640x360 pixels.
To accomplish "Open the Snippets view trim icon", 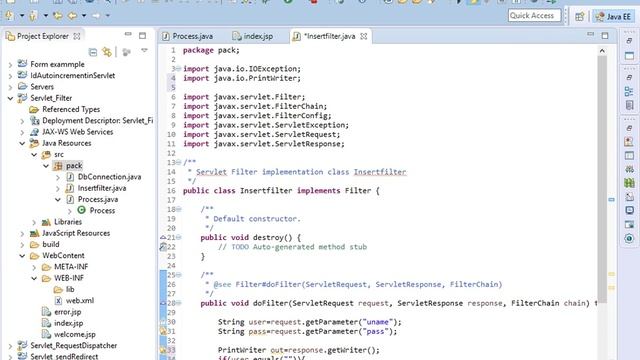I will pyautogui.click(x=629, y=197).
